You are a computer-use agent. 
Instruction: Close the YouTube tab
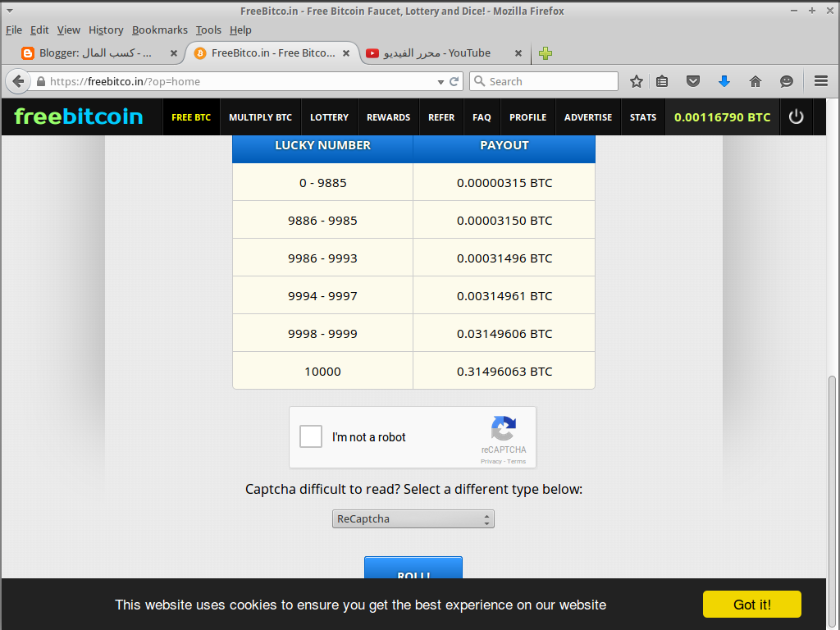[x=518, y=53]
